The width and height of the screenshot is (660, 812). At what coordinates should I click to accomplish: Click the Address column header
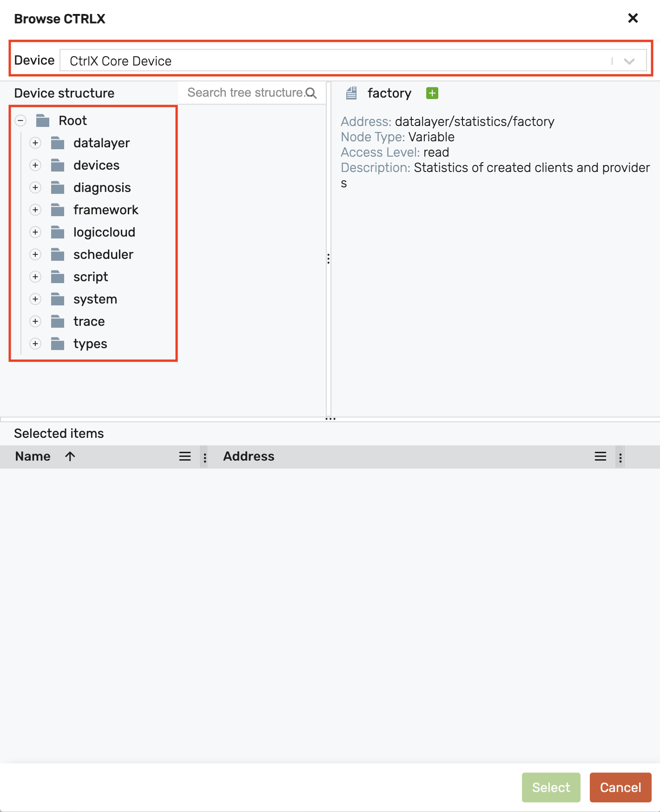[x=249, y=456]
